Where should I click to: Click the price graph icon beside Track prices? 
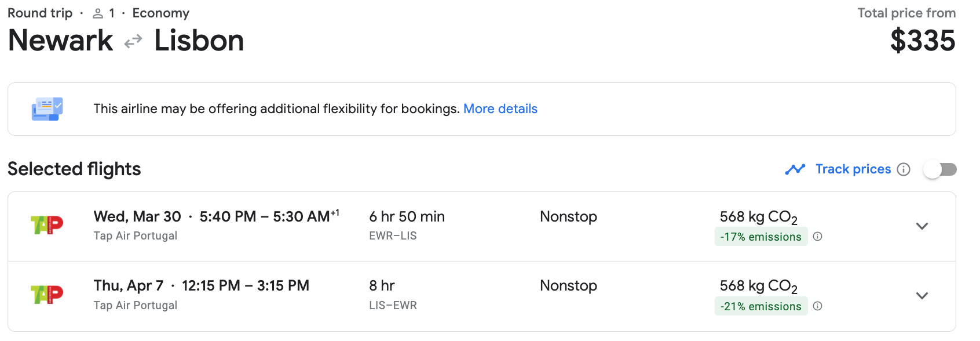click(x=795, y=169)
